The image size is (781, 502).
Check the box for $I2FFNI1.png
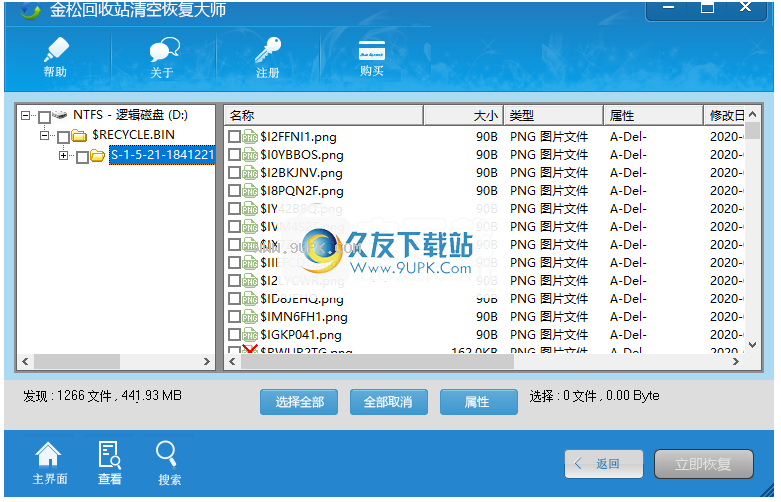click(x=234, y=136)
